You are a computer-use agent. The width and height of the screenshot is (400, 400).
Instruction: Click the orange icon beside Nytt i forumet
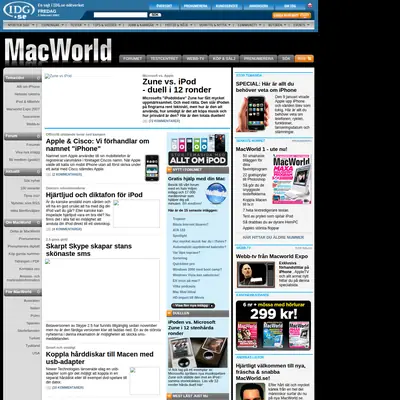(169, 170)
